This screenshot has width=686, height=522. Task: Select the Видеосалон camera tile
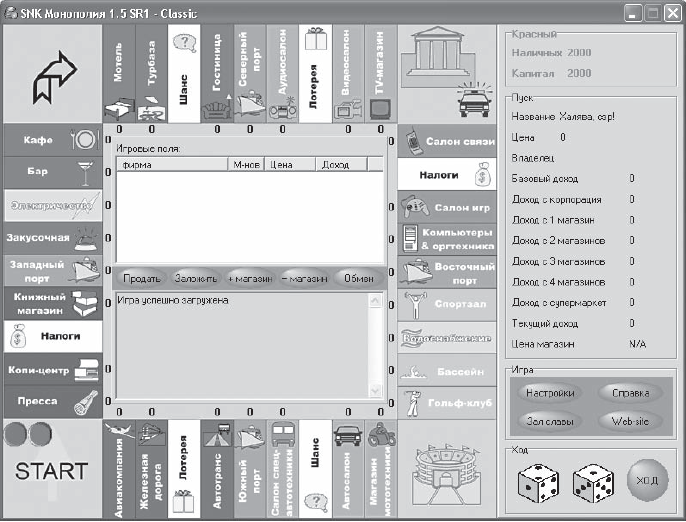[x=348, y=74]
